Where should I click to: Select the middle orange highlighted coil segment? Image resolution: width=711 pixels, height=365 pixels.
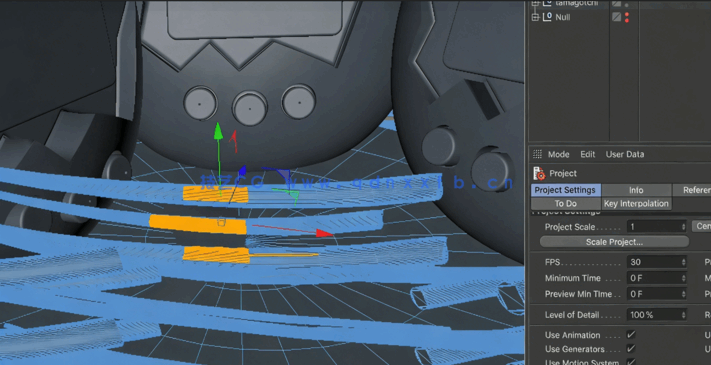tap(198, 224)
